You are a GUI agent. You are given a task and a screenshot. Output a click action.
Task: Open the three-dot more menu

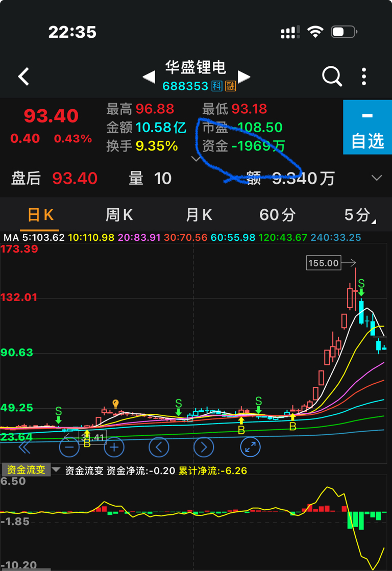pos(363,77)
